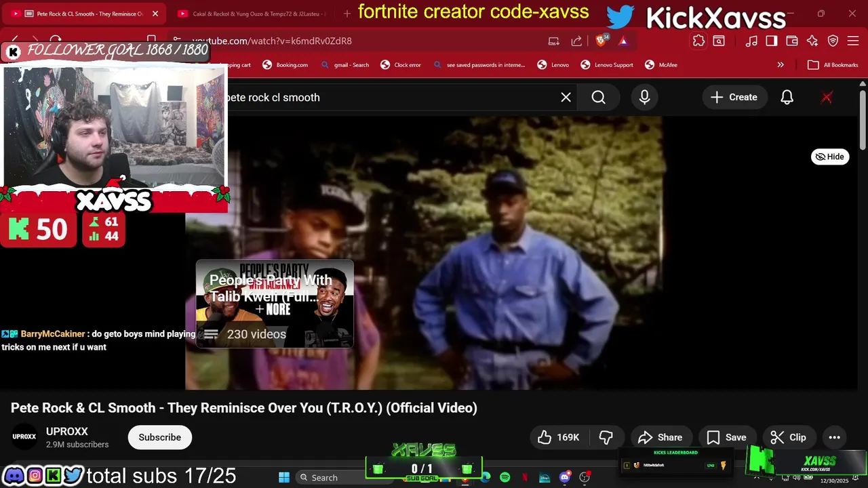This screenshot has width=868, height=488.
Task: Click the YouTube search magnifier button
Action: pos(598,98)
